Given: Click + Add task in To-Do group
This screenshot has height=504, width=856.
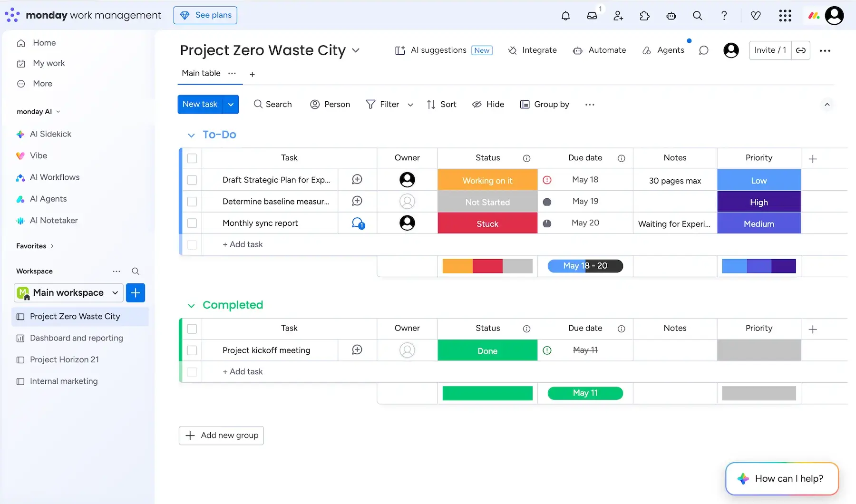Looking at the screenshot, I should click(243, 244).
